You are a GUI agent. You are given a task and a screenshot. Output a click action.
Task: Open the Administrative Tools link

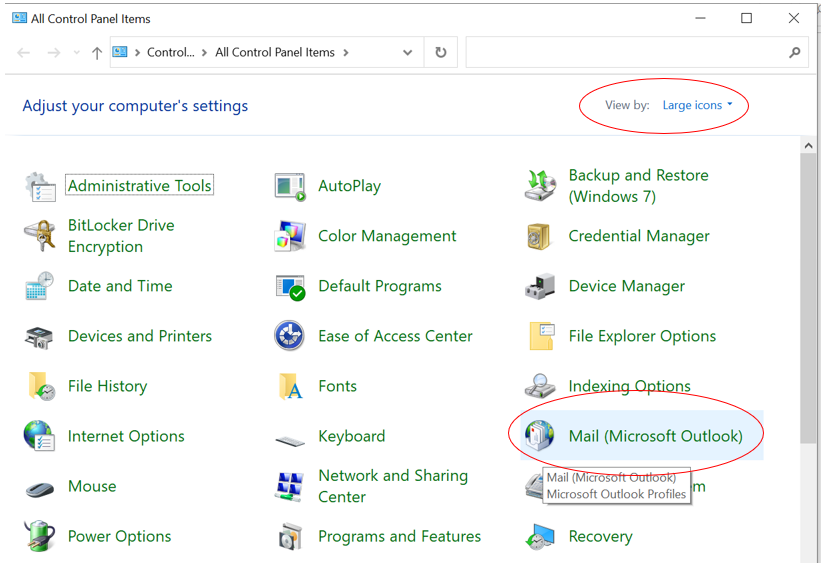pyautogui.click(x=140, y=186)
